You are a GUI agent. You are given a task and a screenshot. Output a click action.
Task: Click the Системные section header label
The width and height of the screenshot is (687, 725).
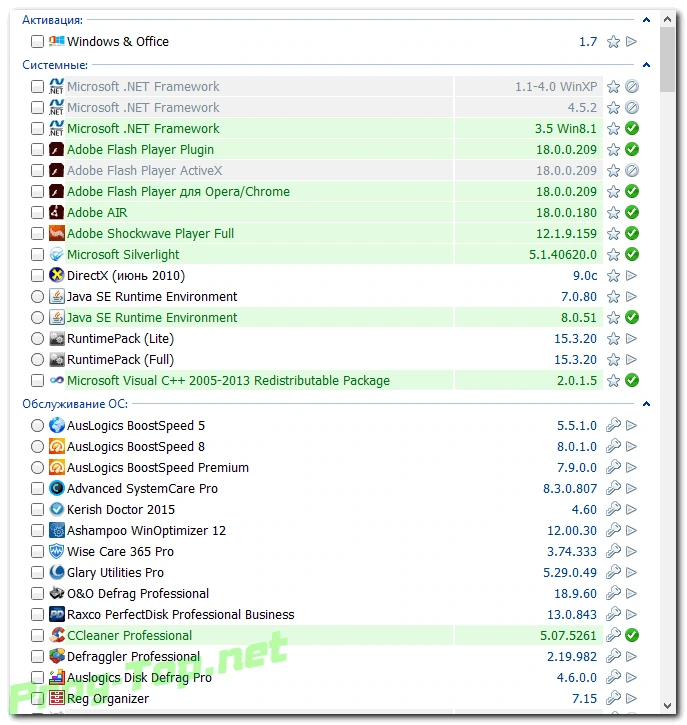55,65
